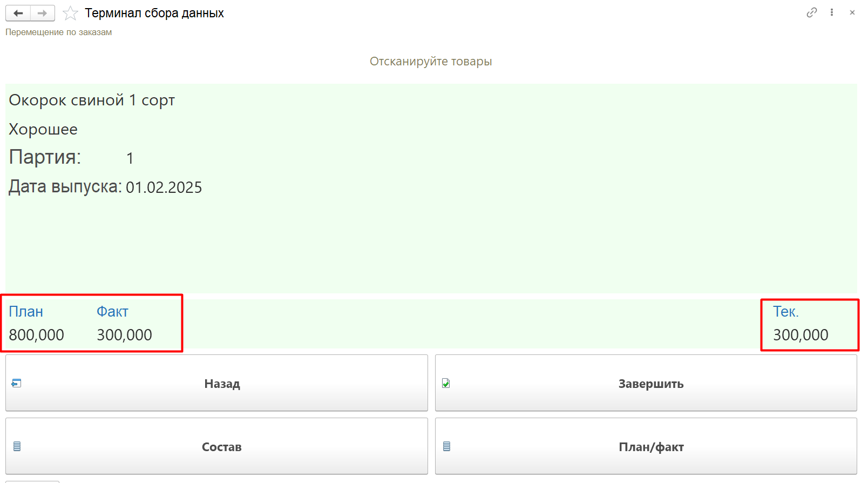Image resolution: width=868 pixels, height=483 pixels.
Task: Click the list icon on Состав button
Action: click(17, 446)
